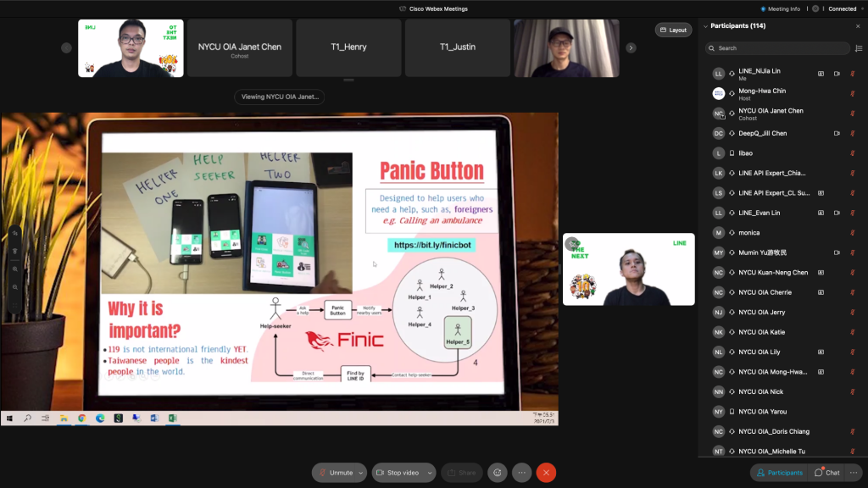
Task: Zoom out of the shared content
Action: pos(15,287)
